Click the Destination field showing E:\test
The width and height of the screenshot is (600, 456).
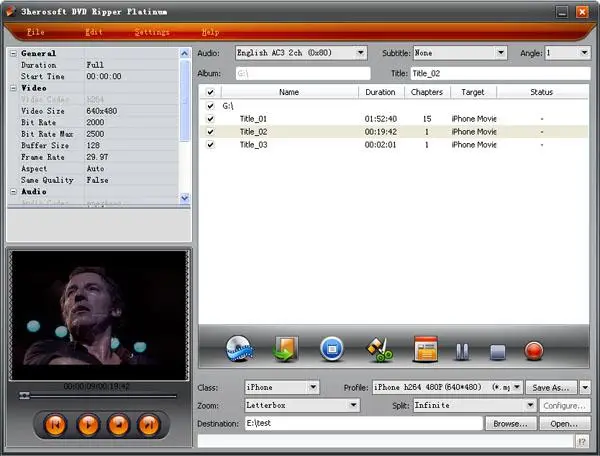point(364,423)
